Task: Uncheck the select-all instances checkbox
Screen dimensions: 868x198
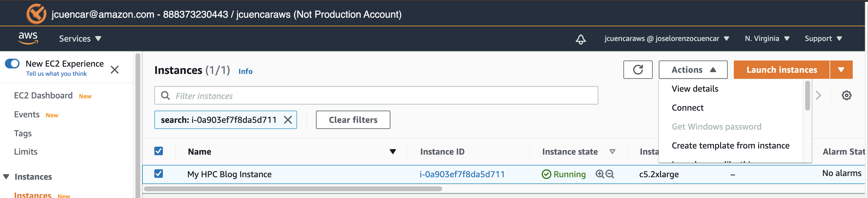Action: (x=158, y=151)
